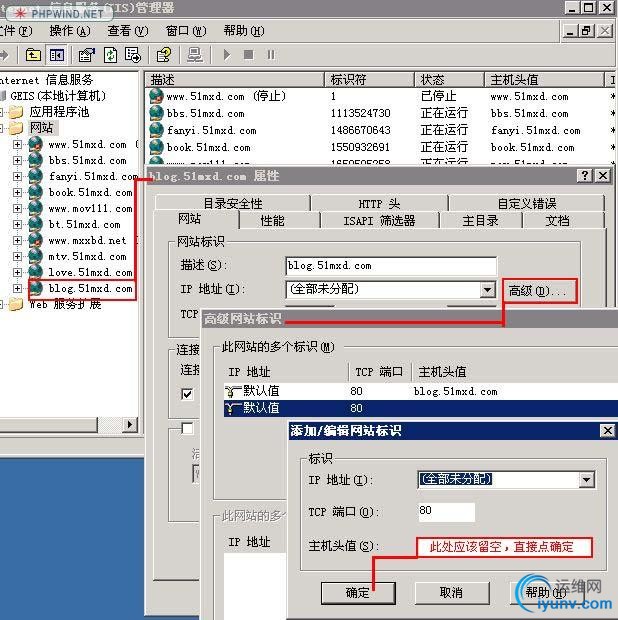Image resolution: width=618 pixels, height=620 pixels.
Task: Pause the site with pause icon
Action: 271,55
